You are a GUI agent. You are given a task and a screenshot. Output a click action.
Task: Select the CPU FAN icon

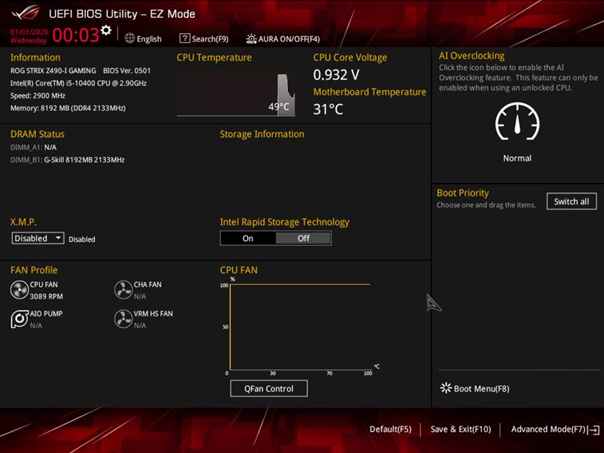click(x=19, y=290)
